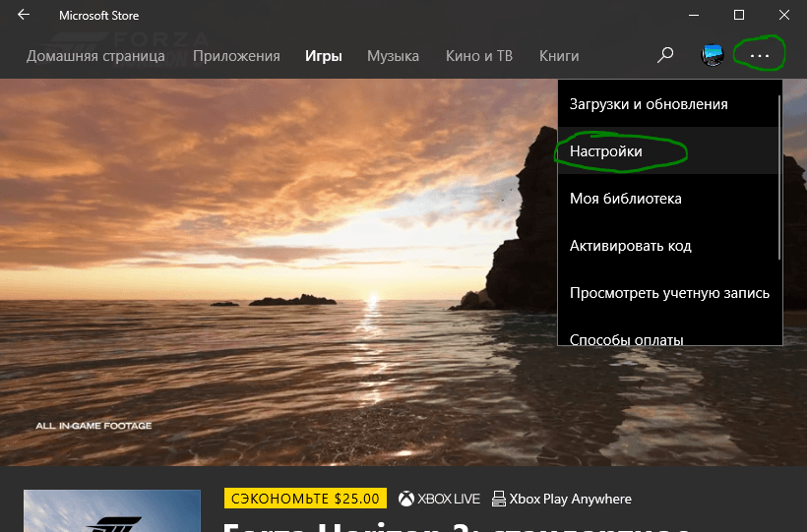
Task: Switch to Музыка tab
Action: click(393, 56)
